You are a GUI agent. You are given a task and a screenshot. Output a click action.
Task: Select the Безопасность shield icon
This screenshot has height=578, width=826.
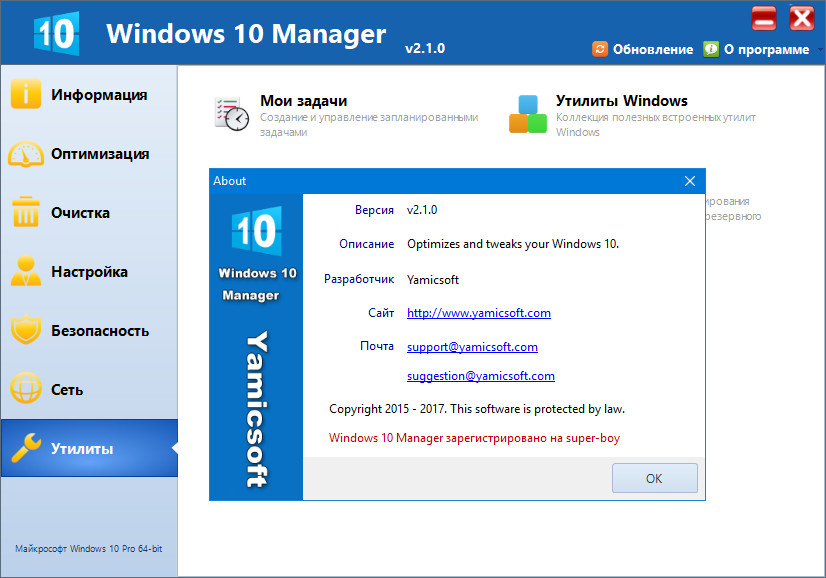click(x=26, y=330)
